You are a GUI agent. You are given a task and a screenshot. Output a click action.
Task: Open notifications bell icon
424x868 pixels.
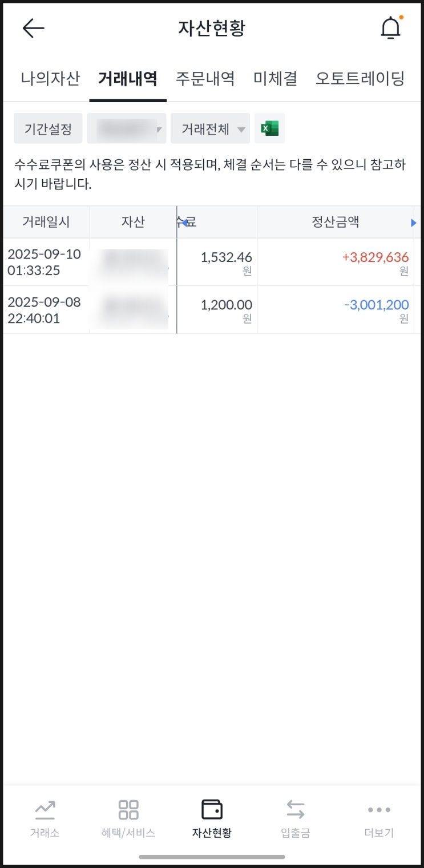[391, 28]
